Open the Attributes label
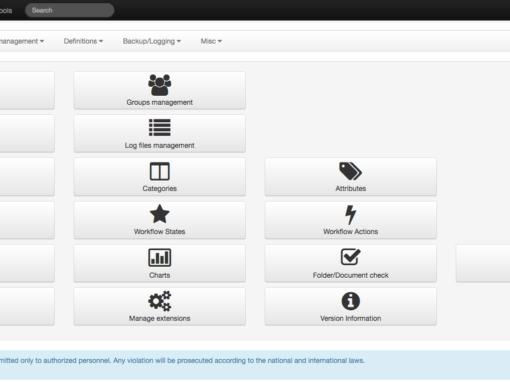The width and height of the screenshot is (510, 382). click(x=350, y=188)
